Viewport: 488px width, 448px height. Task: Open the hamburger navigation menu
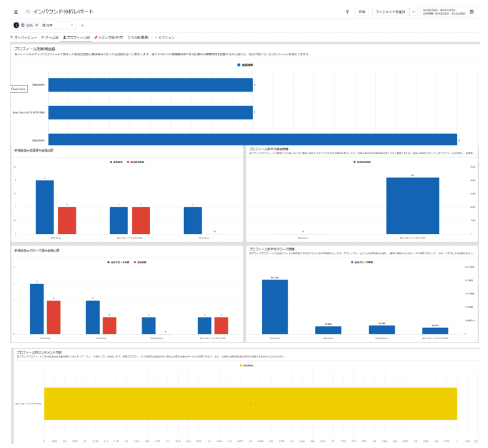(15, 12)
